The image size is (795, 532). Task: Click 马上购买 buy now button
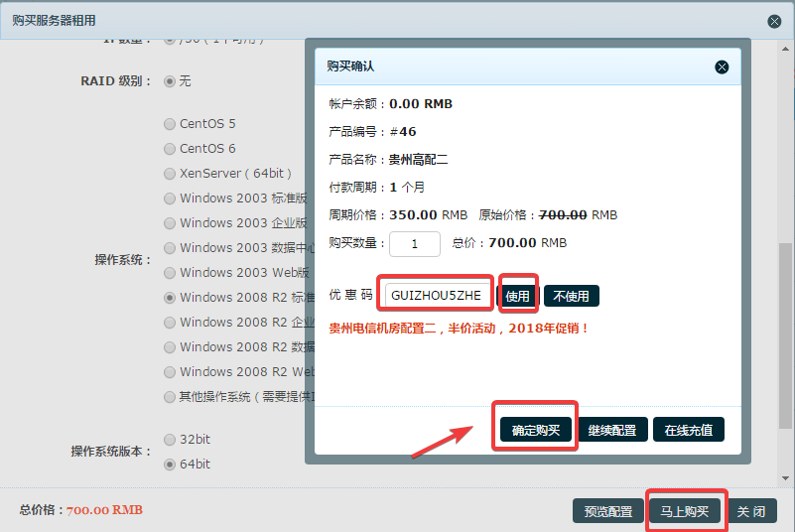tap(685, 511)
